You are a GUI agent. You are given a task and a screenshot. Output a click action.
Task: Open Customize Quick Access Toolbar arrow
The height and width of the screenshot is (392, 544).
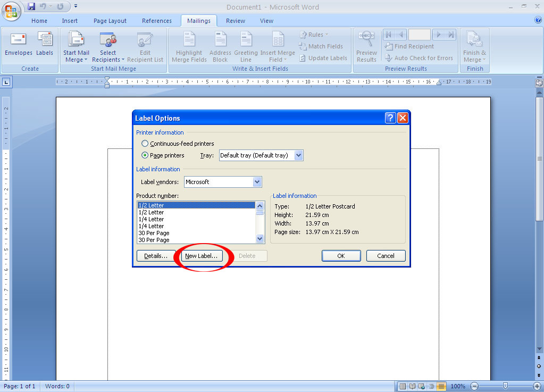76,6
